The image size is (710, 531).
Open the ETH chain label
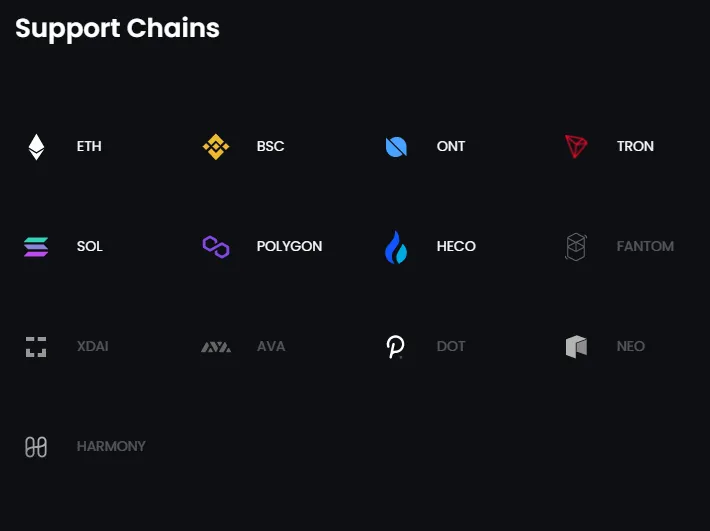click(89, 146)
